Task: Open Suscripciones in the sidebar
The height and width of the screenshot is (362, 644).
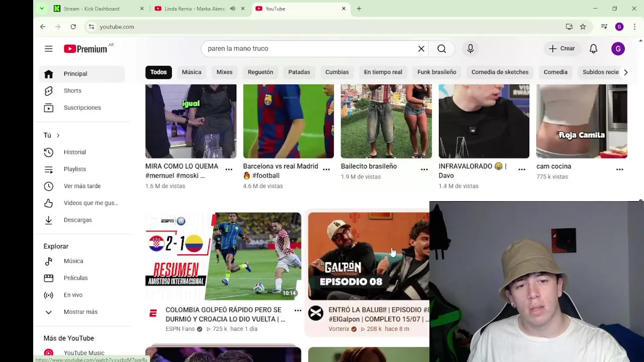Action: pos(82,108)
